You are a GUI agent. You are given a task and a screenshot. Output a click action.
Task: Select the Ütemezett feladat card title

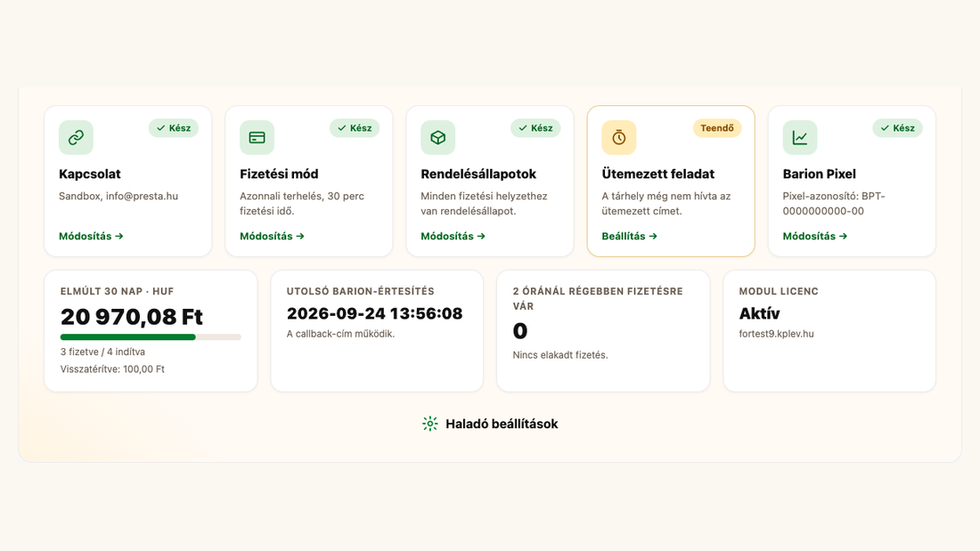point(658,174)
